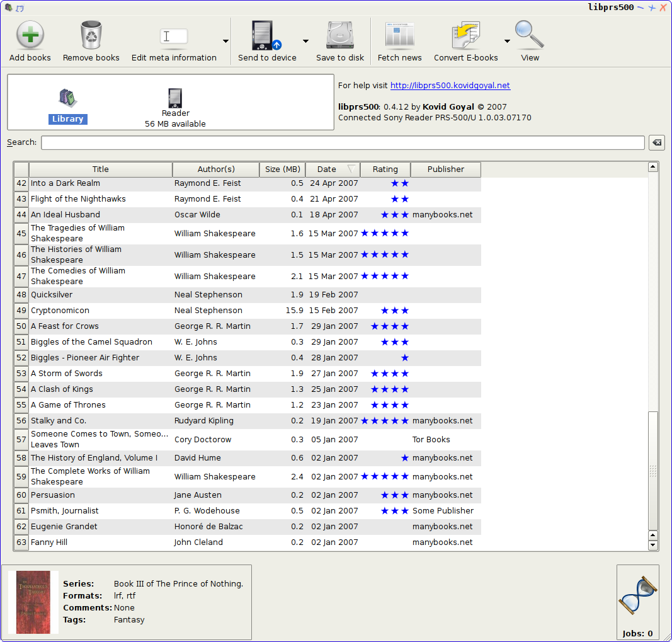The height and width of the screenshot is (642, 672).
Task: Expand the Convert E-books dropdown arrow
Action: [507, 41]
